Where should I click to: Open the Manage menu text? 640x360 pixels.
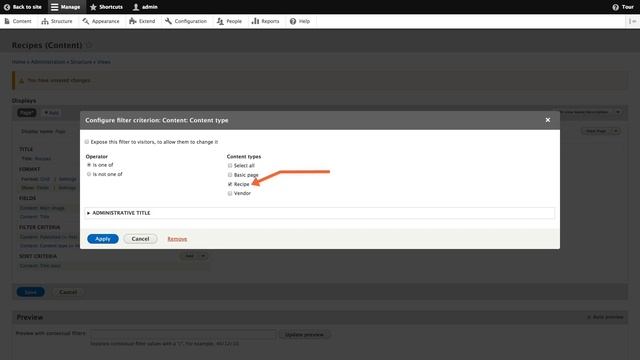click(x=70, y=7)
